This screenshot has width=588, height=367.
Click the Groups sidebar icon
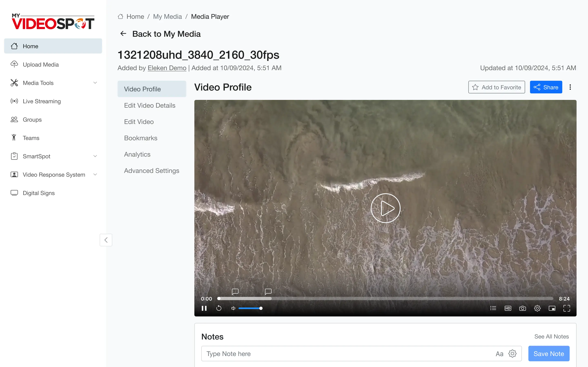click(14, 119)
